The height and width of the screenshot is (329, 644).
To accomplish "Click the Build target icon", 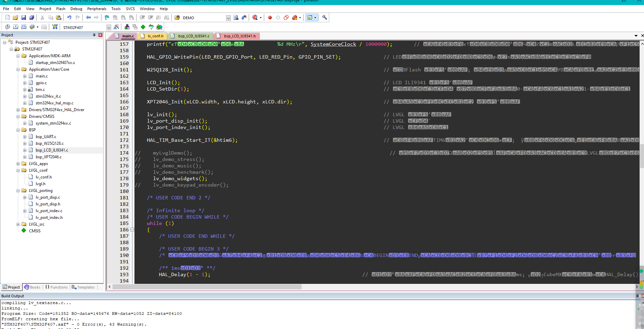I will point(16,27).
